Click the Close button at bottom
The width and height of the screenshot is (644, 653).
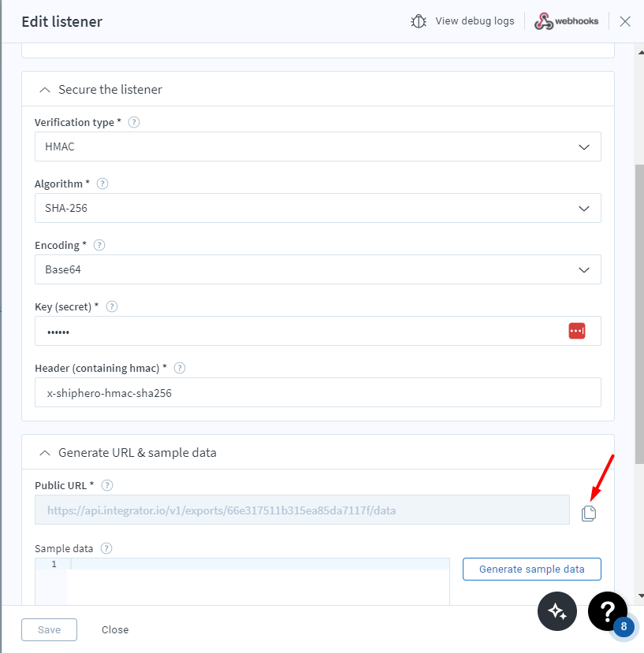[115, 629]
